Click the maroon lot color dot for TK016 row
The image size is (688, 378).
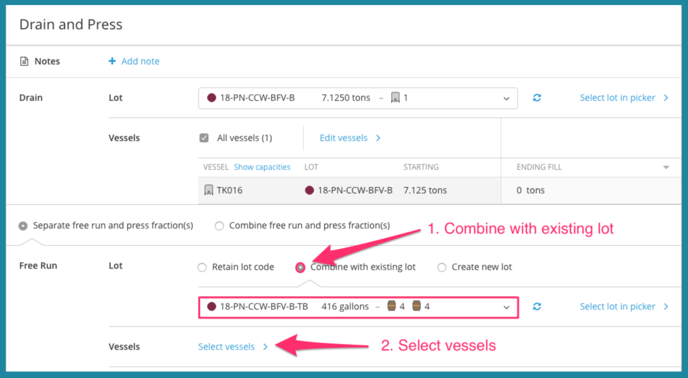click(309, 190)
